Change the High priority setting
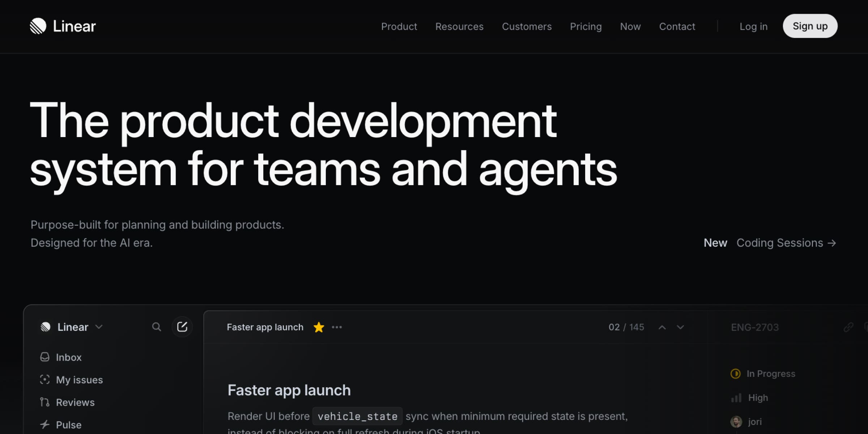The height and width of the screenshot is (434, 868). pyautogui.click(x=749, y=398)
